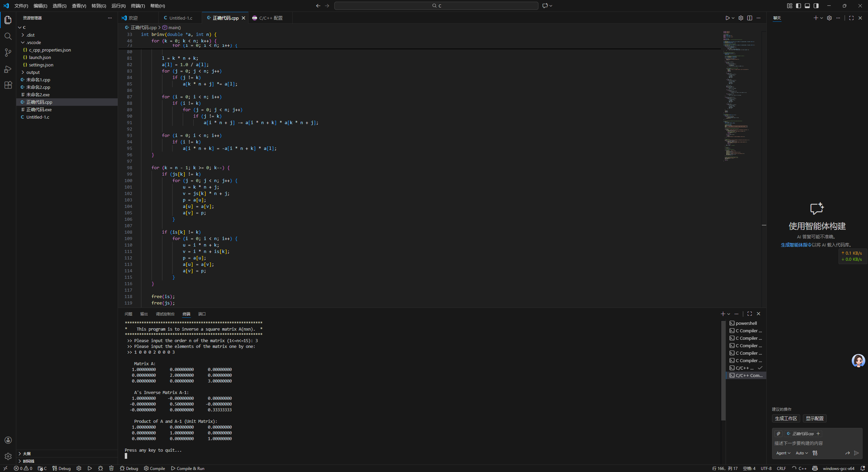Maximize the terminal panel size

pos(750,314)
